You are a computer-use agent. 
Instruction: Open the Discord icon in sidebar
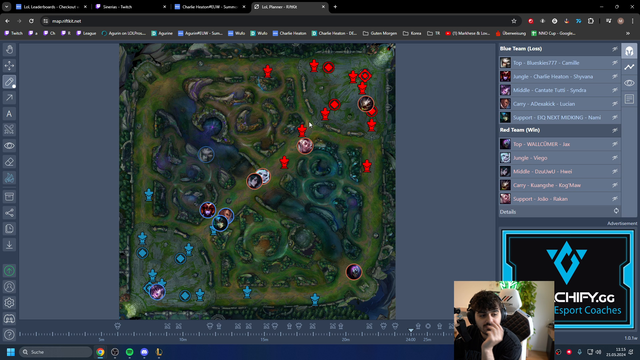pyautogui.click(x=9, y=319)
